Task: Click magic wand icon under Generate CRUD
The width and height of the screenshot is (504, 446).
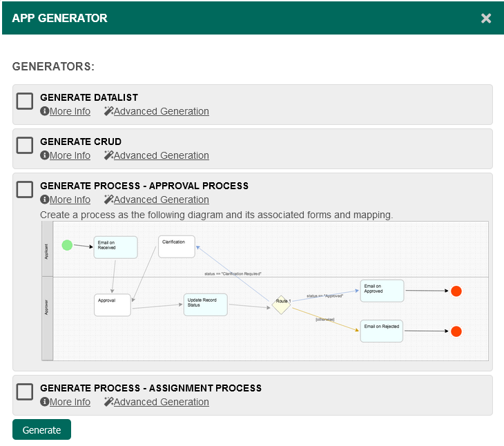Action: click(x=108, y=155)
